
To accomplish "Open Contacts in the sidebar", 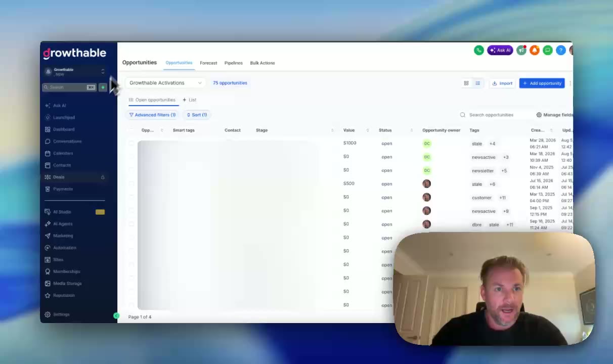I will point(62,165).
